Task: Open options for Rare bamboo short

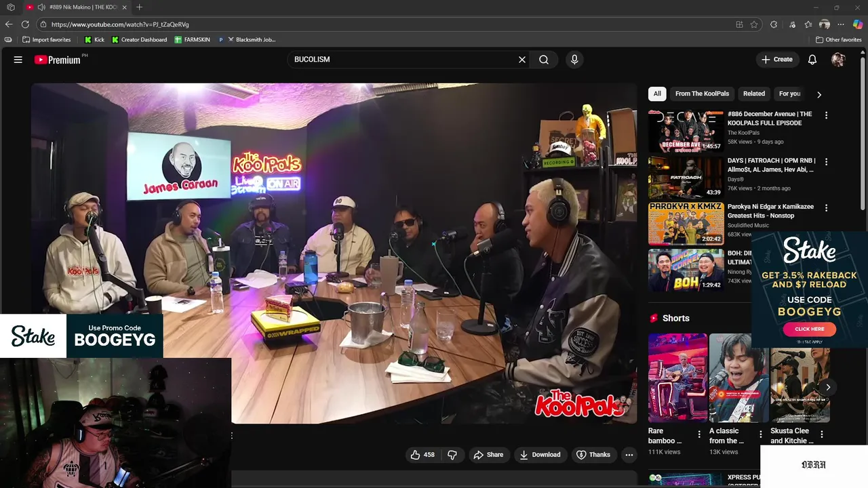Action: (699, 434)
